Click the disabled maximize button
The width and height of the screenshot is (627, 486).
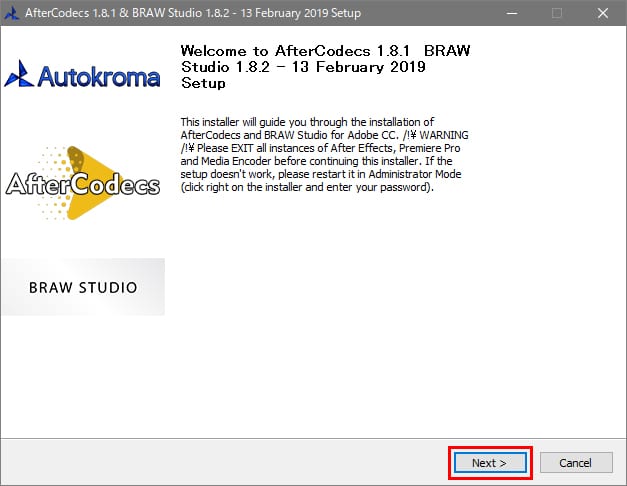(x=557, y=13)
